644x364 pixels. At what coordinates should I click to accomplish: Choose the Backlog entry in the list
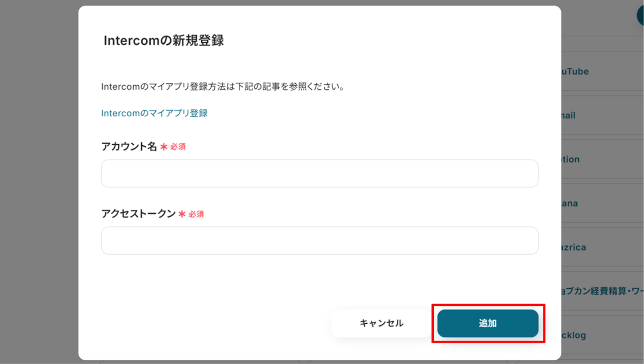(575, 335)
